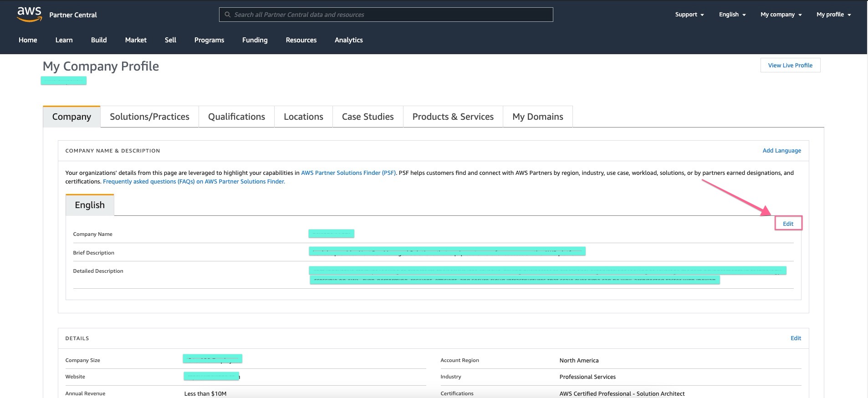Open the FAQs on Partner Solutions Finder link

tap(194, 182)
